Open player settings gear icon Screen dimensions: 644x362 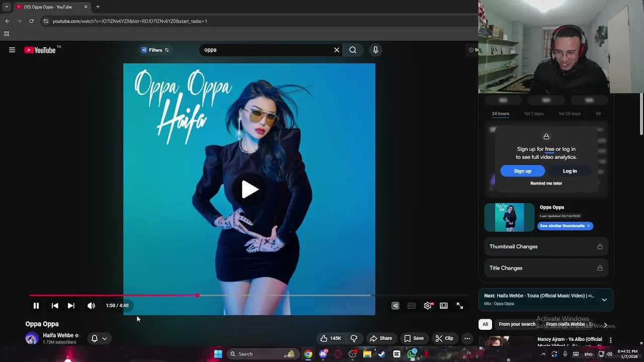point(428,306)
